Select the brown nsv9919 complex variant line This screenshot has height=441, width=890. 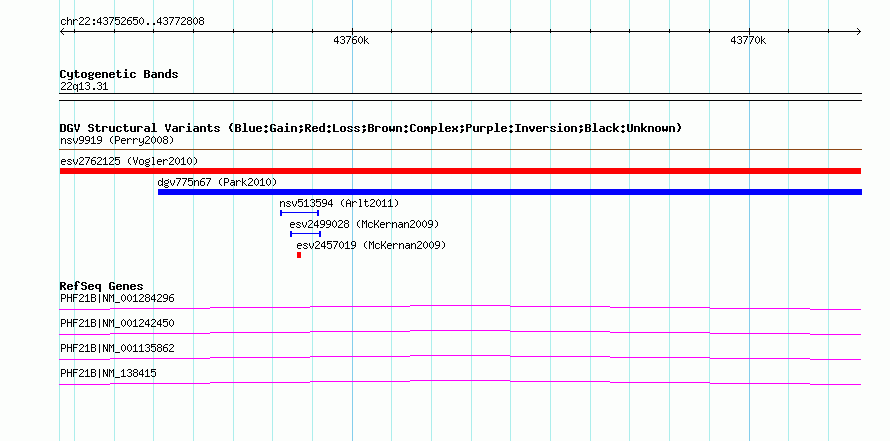pyautogui.click(x=460, y=150)
